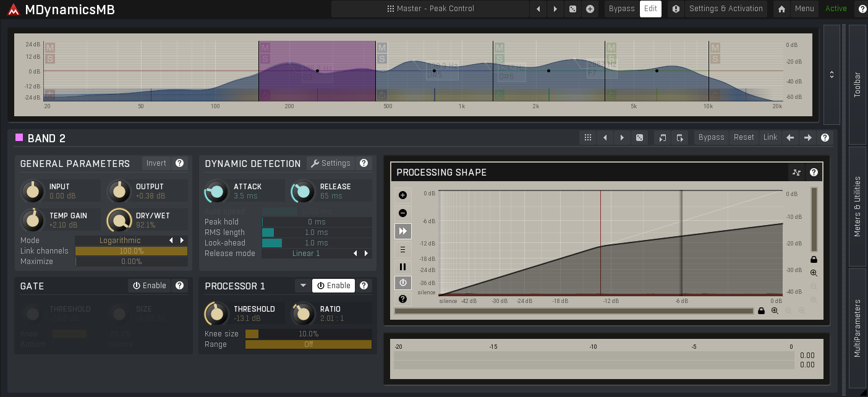Randomize Band 2 with its dice icon
868x397 pixels.
click(x=639, y=137)
